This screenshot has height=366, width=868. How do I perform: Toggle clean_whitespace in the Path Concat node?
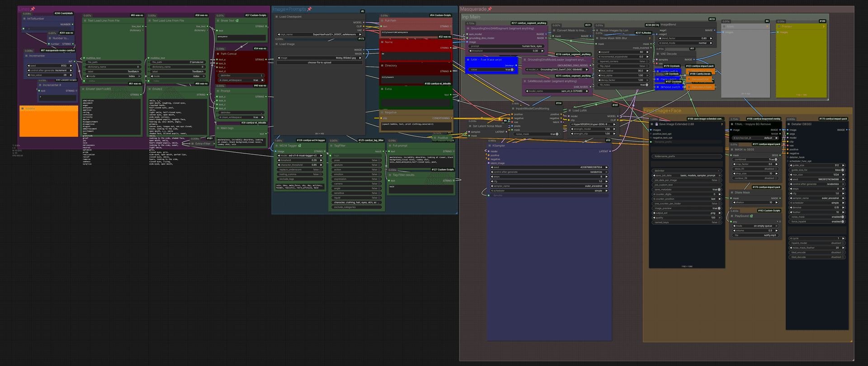[x=241, y=80]
